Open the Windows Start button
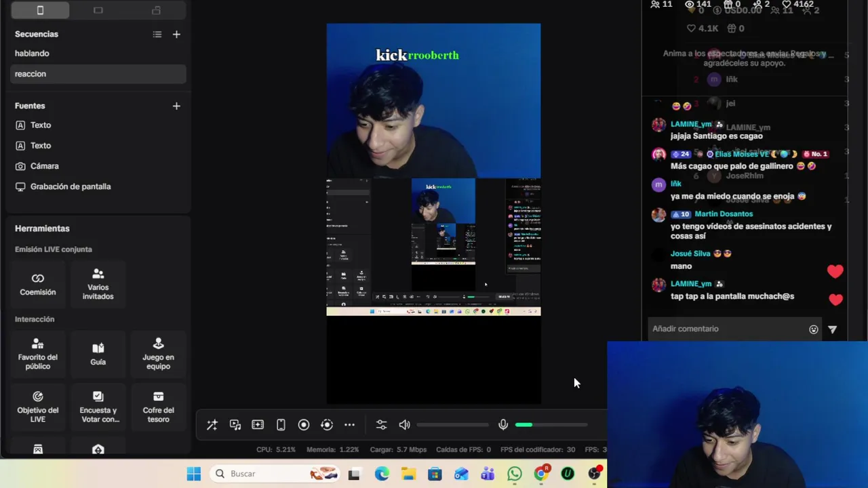868x488 pixels. pos(194,474)
